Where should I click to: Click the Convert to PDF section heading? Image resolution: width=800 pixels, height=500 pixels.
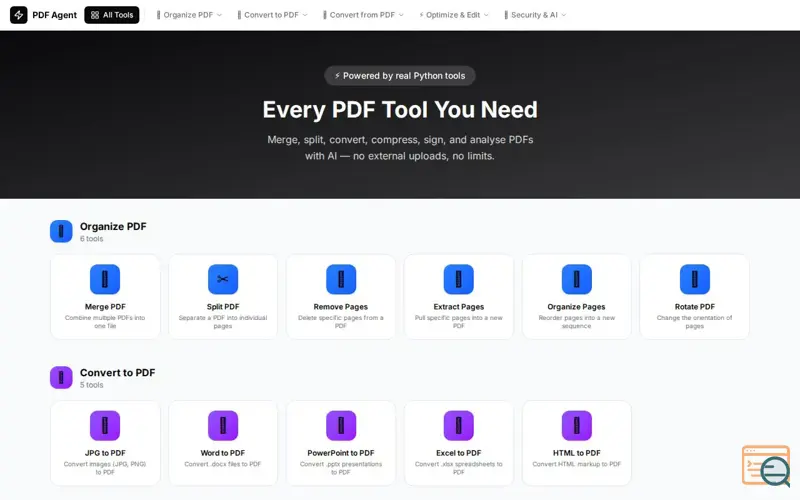pyautogui.click(x=117, y=373)
